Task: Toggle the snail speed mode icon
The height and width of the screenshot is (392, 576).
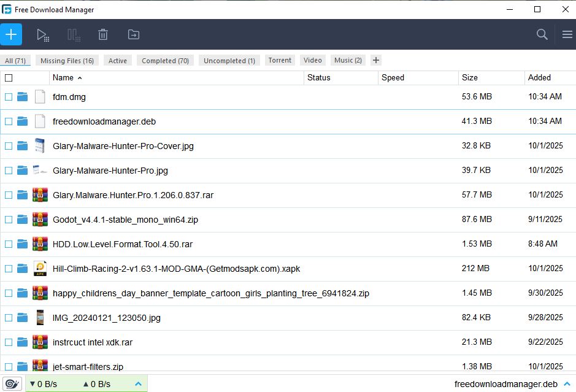Action: pyautogui.click(x=12, y=384)
